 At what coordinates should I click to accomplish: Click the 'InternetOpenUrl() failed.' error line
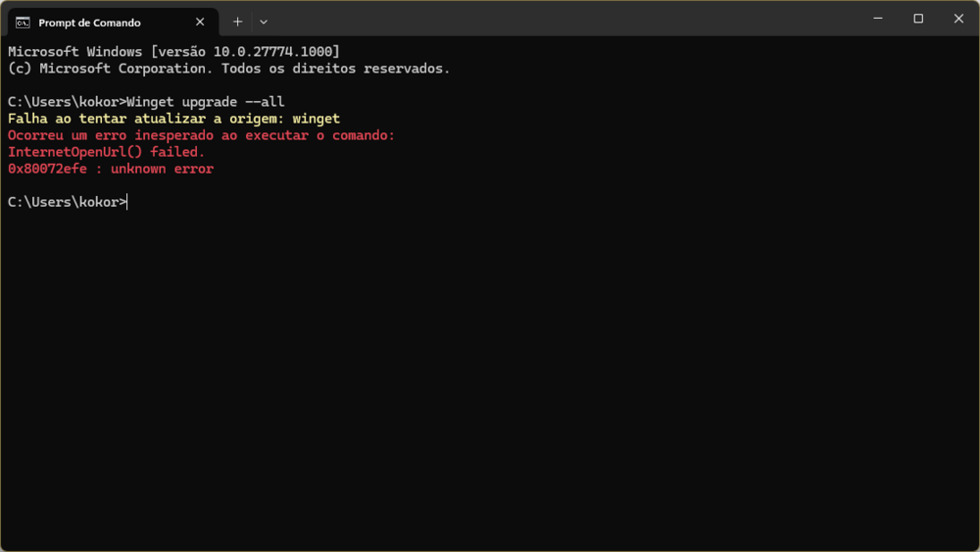pyautogui.click(x=106, y=152)
